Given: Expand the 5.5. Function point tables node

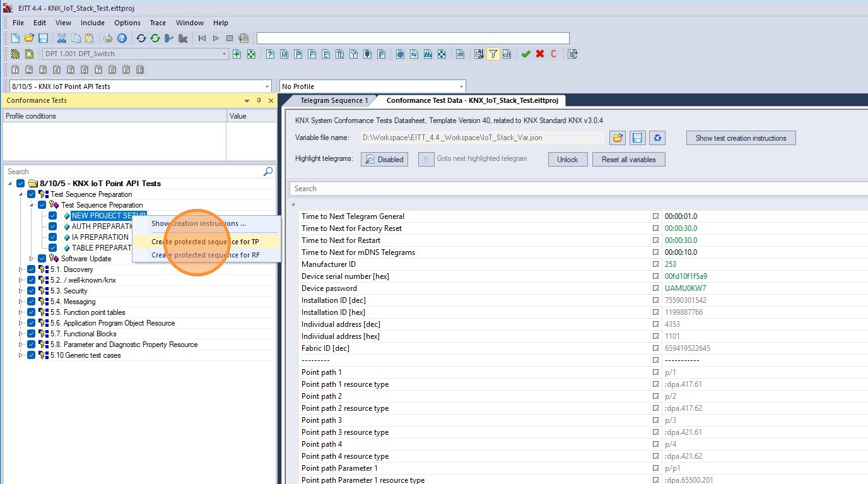Looking at the screenshot, I should [20, 312].
